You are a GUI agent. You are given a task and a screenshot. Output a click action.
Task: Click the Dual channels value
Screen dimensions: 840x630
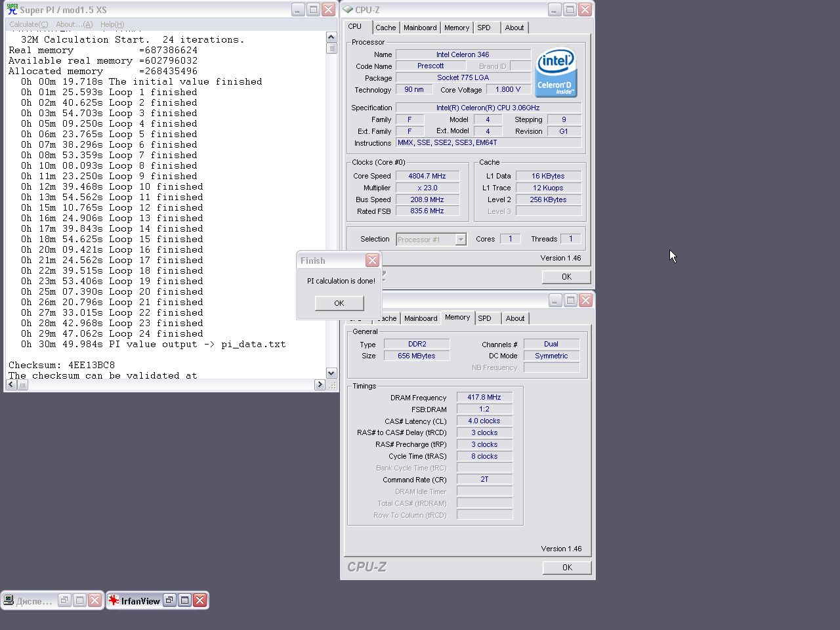[x=551, y=344]
